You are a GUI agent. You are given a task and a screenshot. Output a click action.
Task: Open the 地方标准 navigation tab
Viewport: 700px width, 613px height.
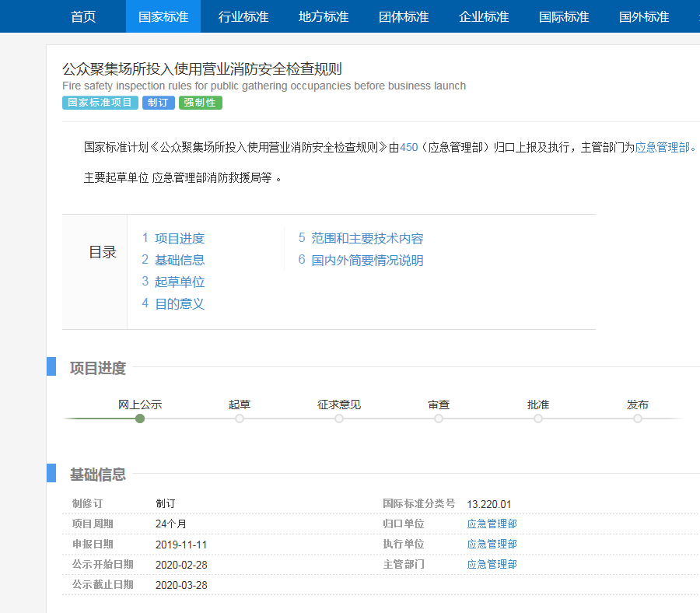(x=324, y=16)
